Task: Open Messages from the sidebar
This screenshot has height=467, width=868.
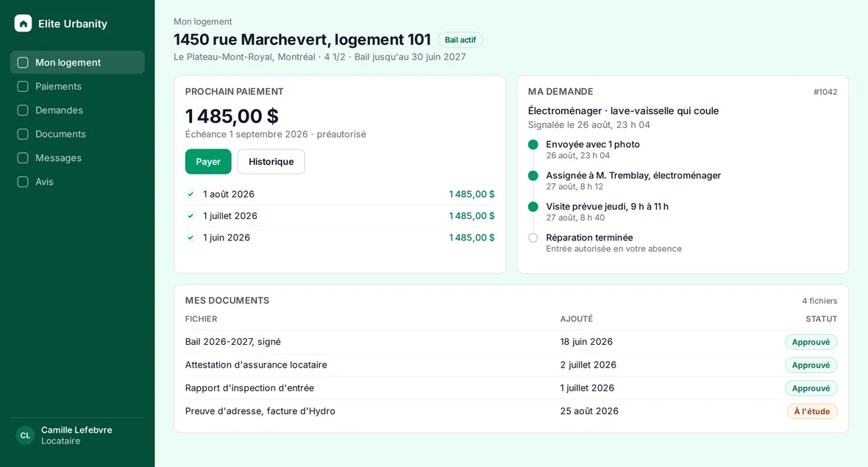Action: pos(77,157)
